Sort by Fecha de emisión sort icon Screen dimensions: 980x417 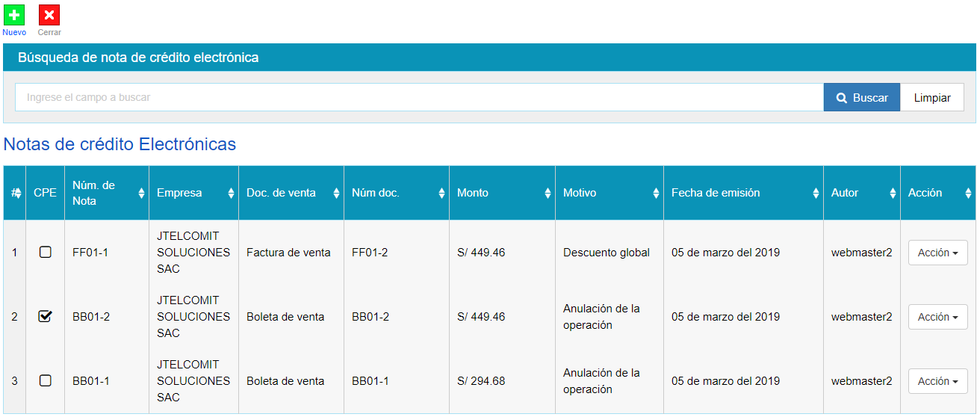tap(816, 193)
